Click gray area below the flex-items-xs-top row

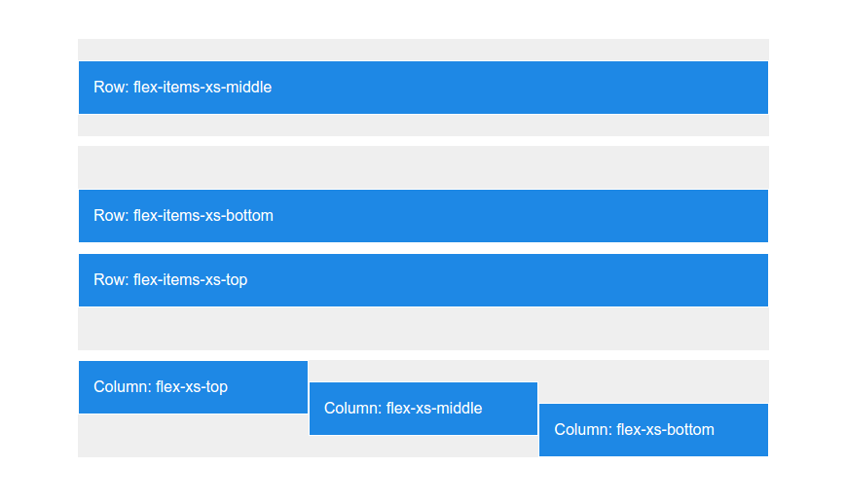tap(423, 328)
